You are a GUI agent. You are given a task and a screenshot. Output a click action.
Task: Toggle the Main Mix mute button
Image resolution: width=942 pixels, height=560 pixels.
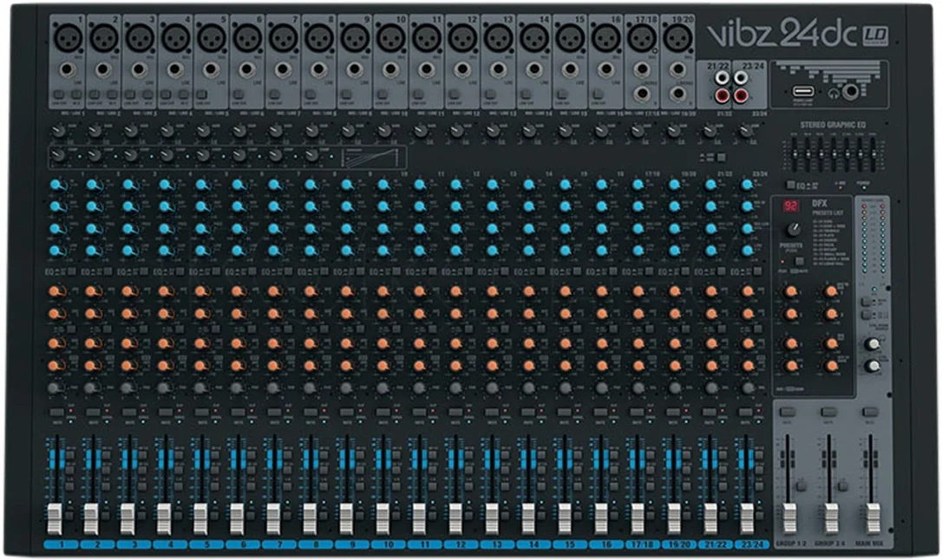tap(870, 412)
